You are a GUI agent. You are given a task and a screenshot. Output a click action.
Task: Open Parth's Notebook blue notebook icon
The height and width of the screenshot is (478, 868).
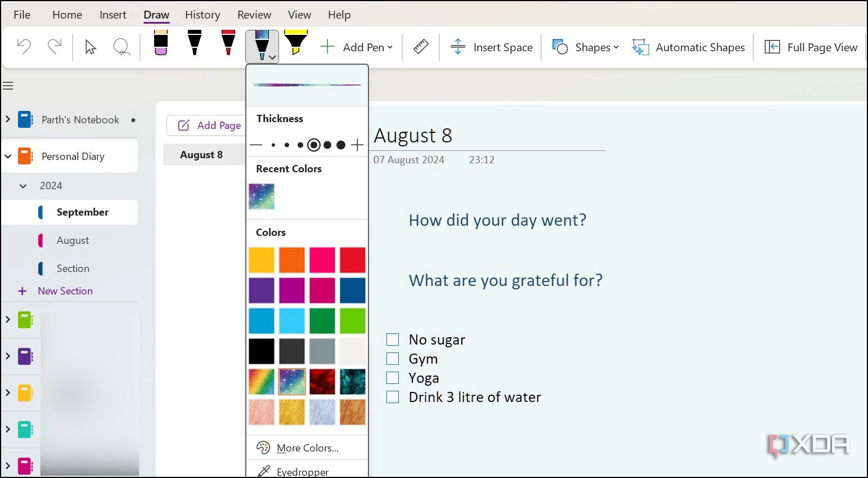(25, 120)
